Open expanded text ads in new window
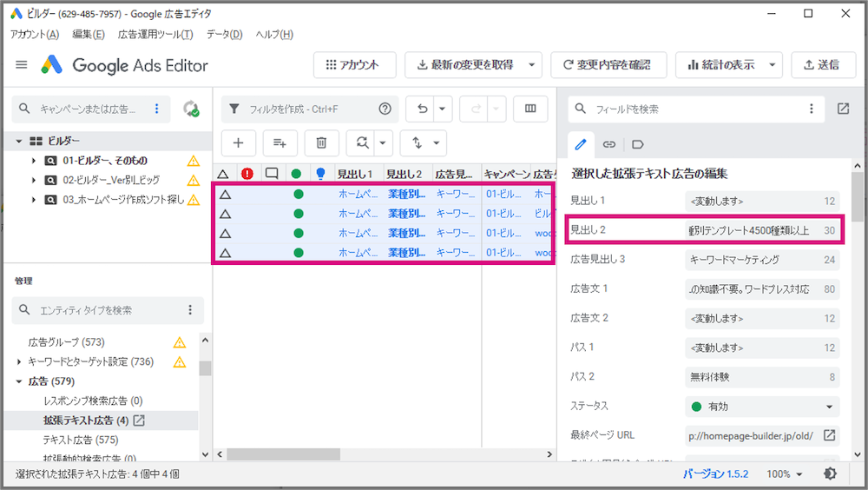 pyautogui.click(x=140, y=420)
